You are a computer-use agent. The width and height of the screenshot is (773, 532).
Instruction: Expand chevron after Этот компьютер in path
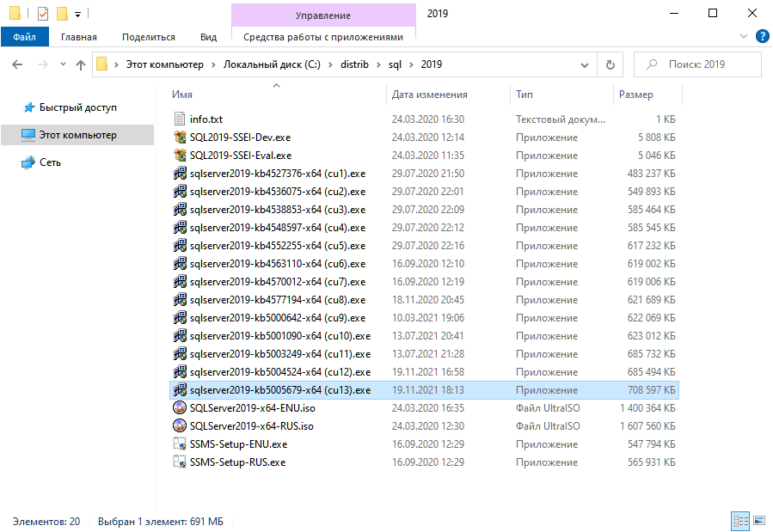[213, 64]
